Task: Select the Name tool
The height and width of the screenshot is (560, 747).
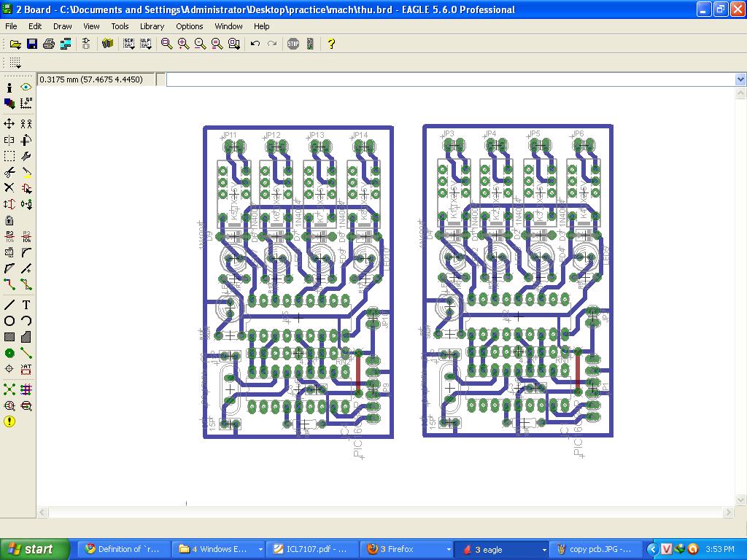Action: click(x=9, y=236)
